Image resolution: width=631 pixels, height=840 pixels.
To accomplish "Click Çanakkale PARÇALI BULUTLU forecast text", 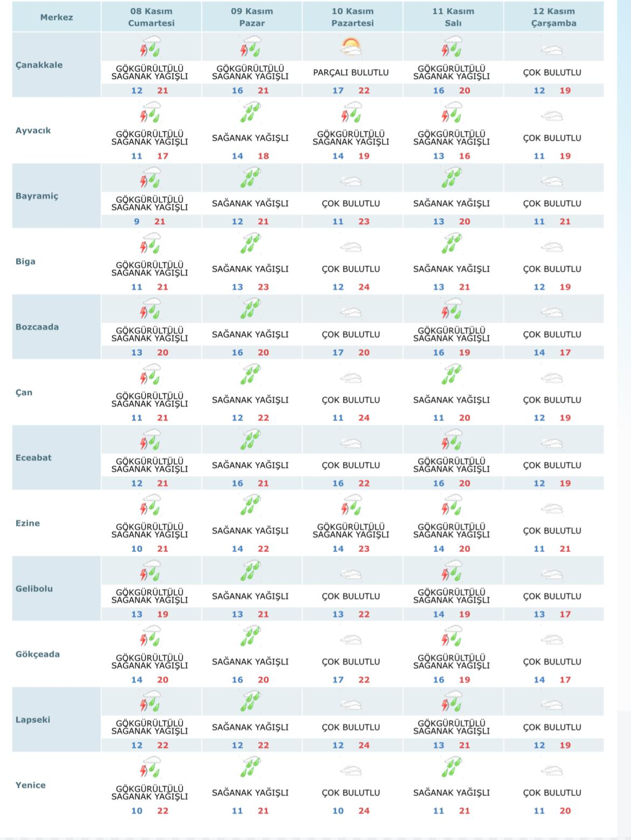I will (x=351, y=72).
